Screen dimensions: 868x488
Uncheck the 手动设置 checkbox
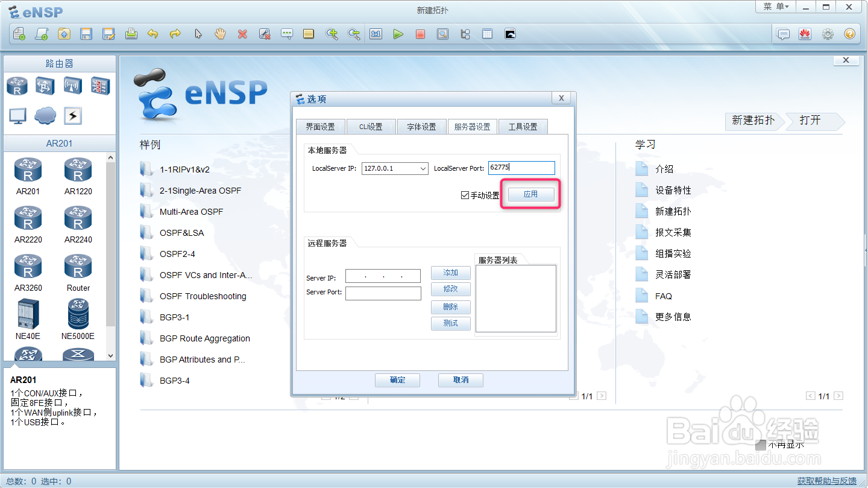click(x=465, y=194)
